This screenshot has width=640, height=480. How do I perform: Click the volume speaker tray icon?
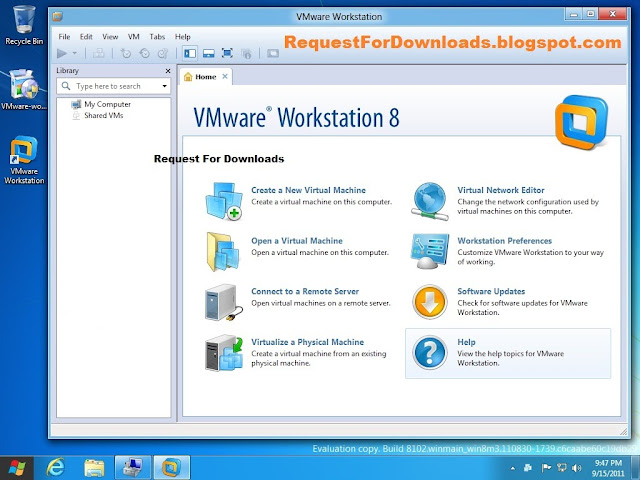(x=577, y=468)
